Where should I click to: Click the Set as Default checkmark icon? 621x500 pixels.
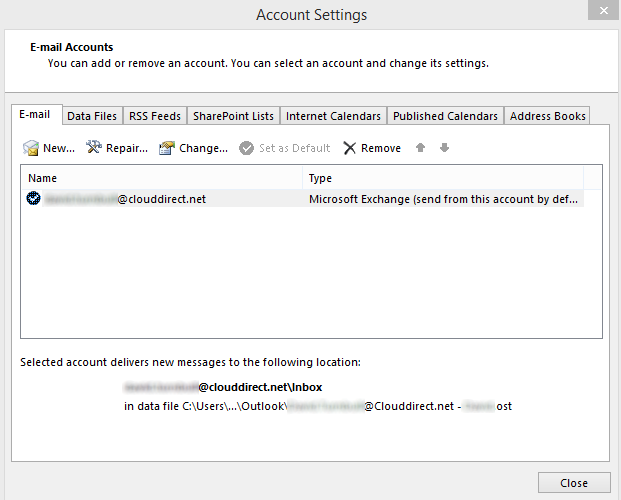coord(246,148)
